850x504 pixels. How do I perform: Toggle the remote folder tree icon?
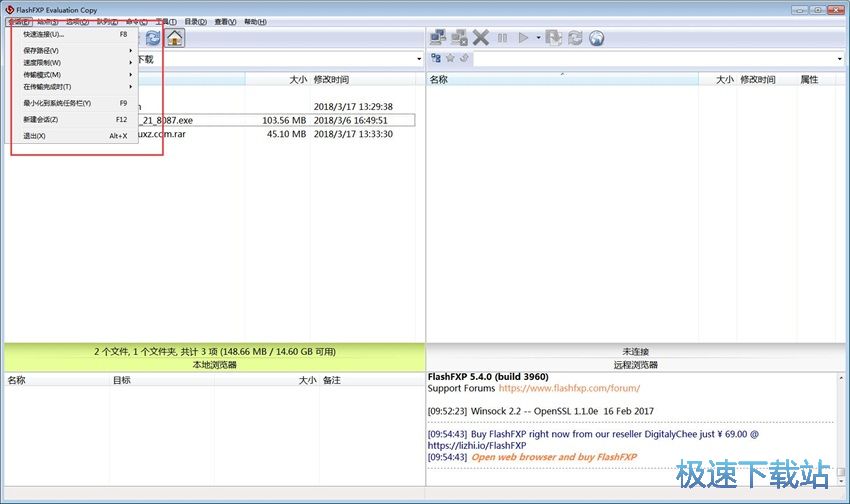coord(436,58)
